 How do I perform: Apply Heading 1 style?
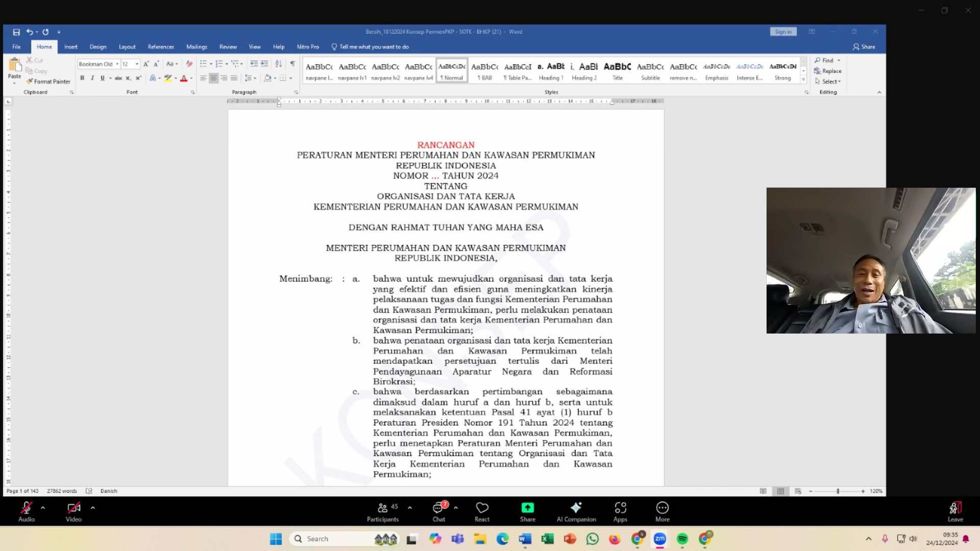551,71
